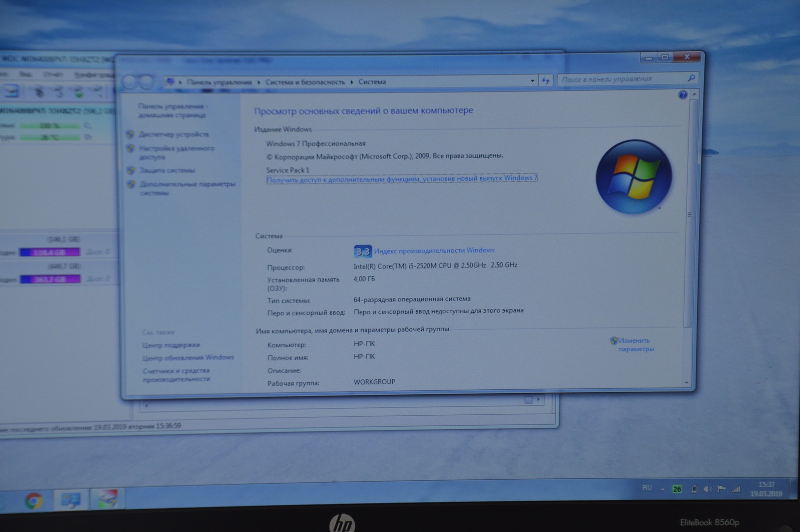Click the address bar refresh button
This screenshot has width=800, height=532.
click(x=545, y=80)
